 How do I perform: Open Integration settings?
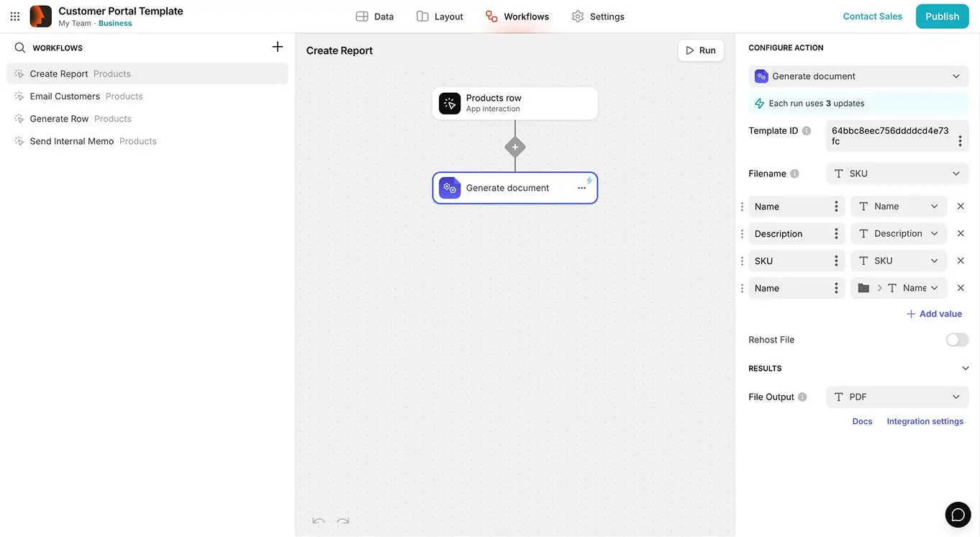point(925,421)
